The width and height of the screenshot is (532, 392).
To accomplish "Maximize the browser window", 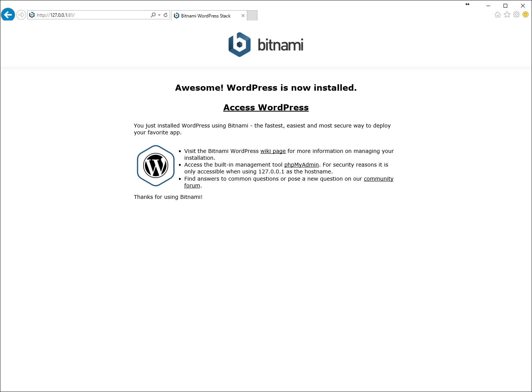I will [505, 6].
